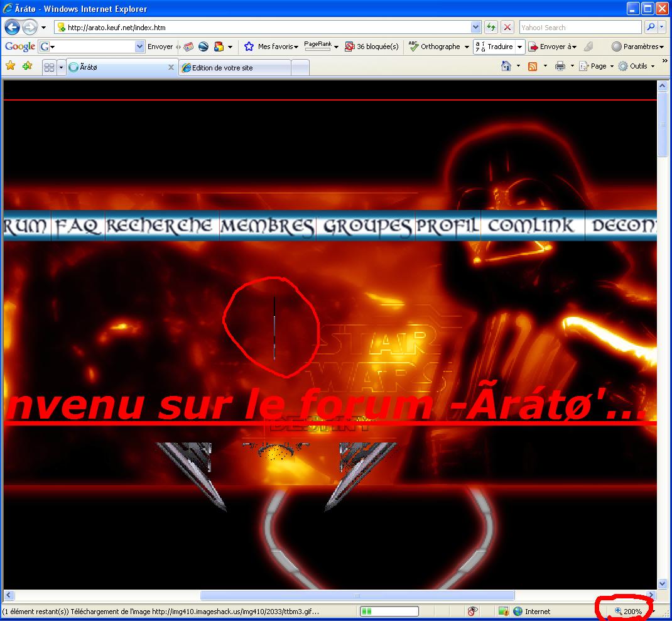
Task: Go back to the previous page
Action: point(12,28)
